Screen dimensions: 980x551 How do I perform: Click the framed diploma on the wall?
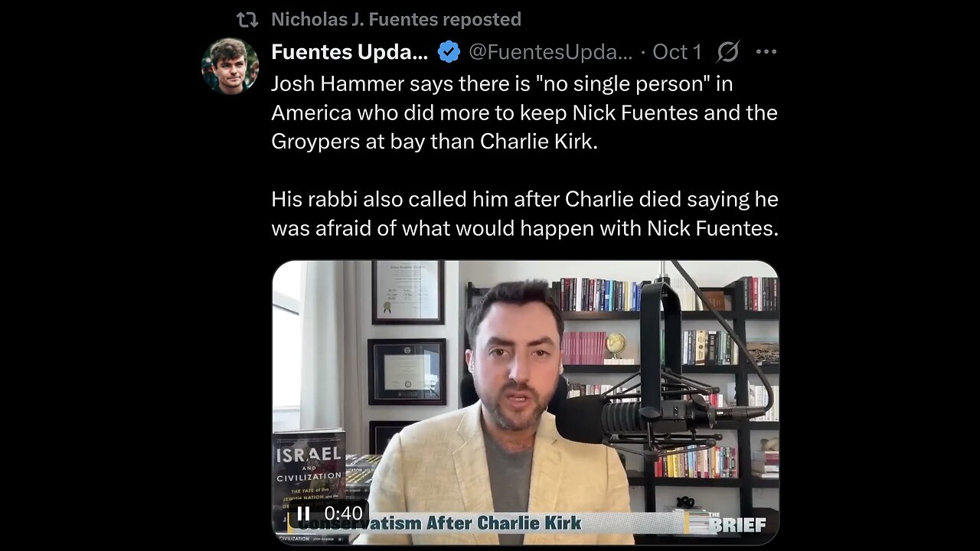tap(407, 292)
